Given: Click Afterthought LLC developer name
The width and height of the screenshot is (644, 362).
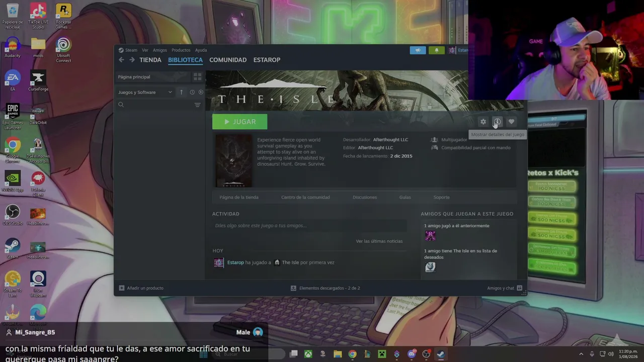Looking at the screenshot, I should pos(390,140).
